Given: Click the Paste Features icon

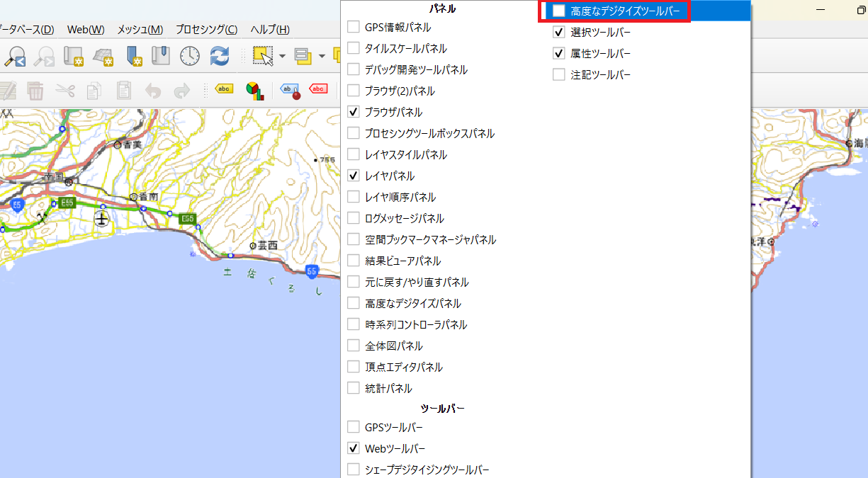Looking at the screenshot, I should coord(124,90).
